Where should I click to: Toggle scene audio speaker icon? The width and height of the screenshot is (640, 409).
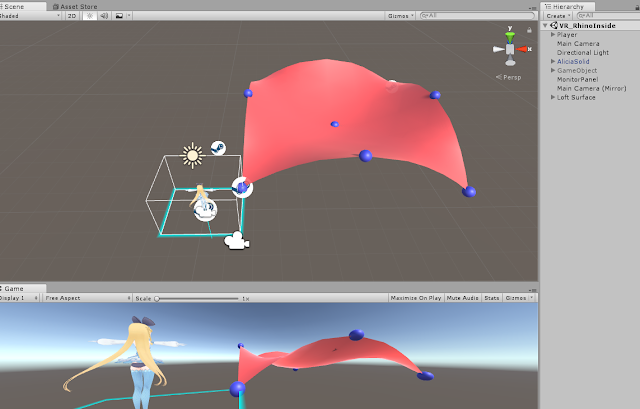coord(104,16)
